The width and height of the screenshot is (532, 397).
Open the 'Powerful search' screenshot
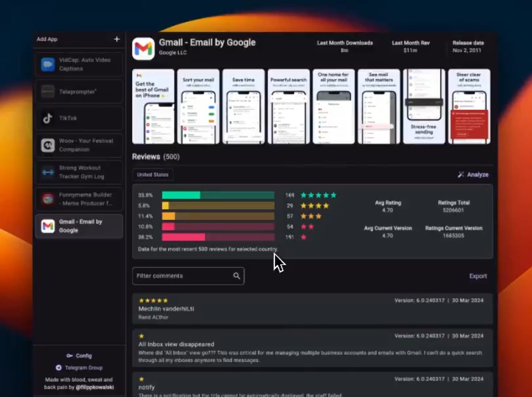point(288,107)
